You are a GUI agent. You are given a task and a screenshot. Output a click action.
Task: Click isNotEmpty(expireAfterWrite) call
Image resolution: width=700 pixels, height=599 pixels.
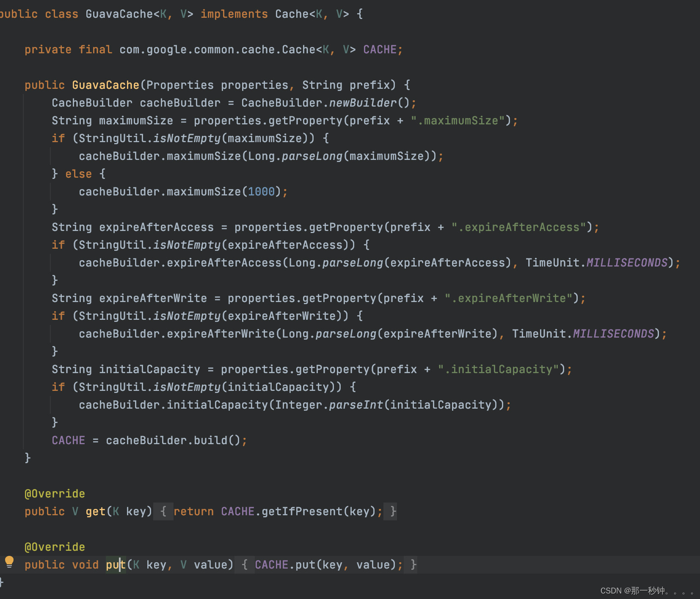pyautogui.click(x=251, y=316)
